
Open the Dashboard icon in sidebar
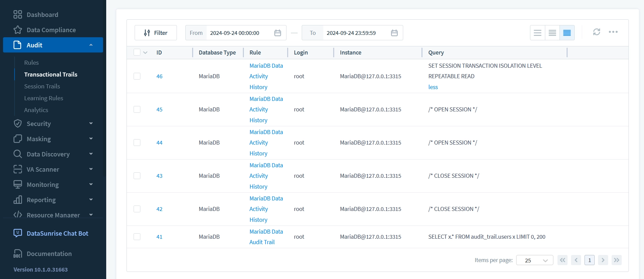(18, 15)
